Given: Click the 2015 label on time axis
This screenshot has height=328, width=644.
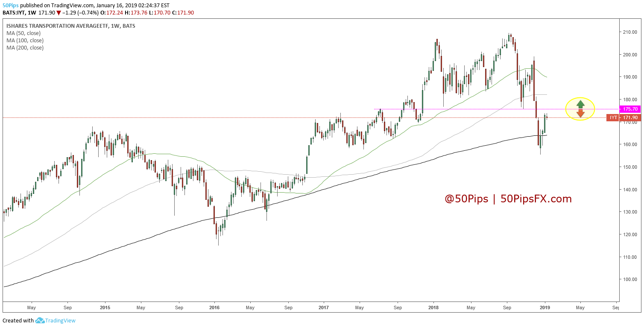Looking at the screenshot, I should coord(105,307).
